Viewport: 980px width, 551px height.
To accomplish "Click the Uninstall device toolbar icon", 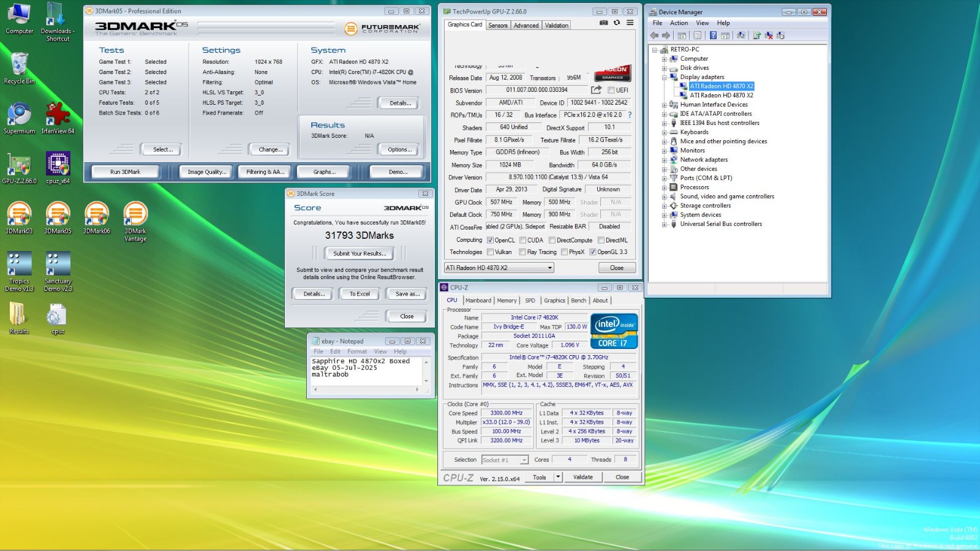I will (x=769, y=36).
